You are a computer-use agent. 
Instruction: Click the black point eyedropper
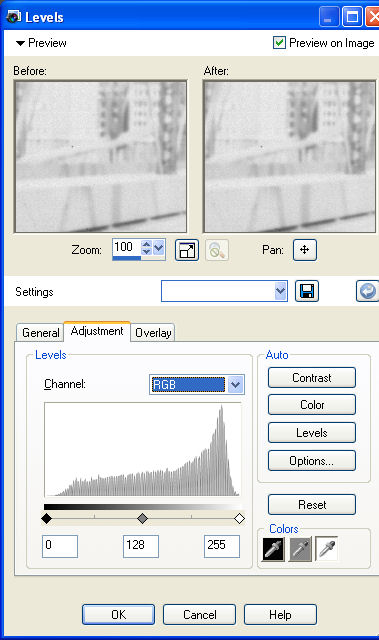[x=273, y=549]
